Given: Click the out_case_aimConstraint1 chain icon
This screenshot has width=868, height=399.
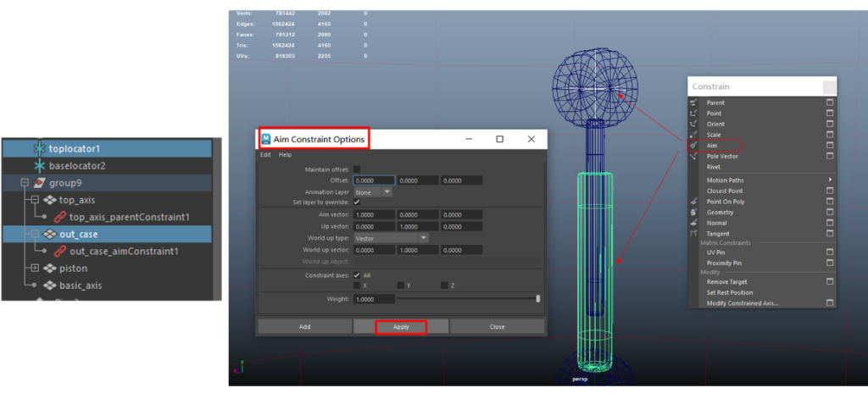Looking at the screenshot, I should point(60,252).
